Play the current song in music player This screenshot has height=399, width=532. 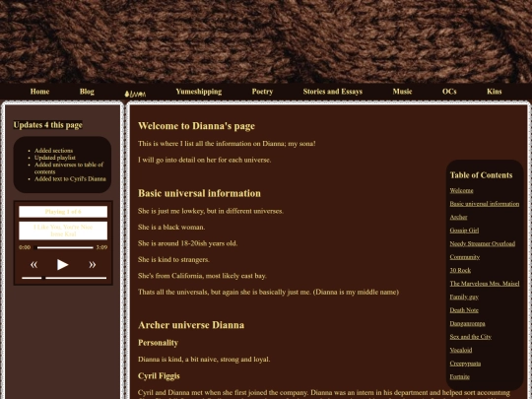coord(63,265)
